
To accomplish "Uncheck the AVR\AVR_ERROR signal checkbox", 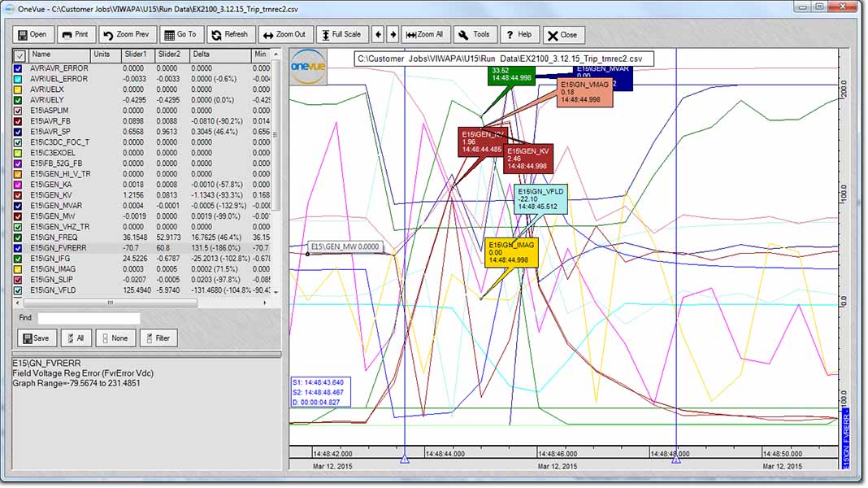I will point(19,68).
